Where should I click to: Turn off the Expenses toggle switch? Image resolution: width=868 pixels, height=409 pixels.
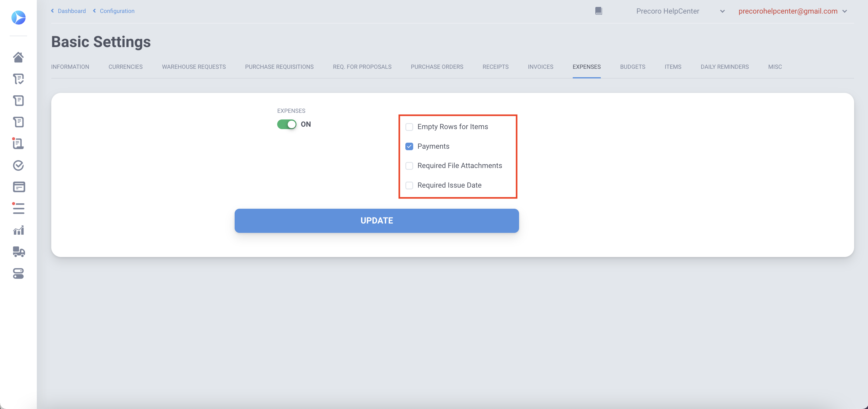tap(287, 124)
